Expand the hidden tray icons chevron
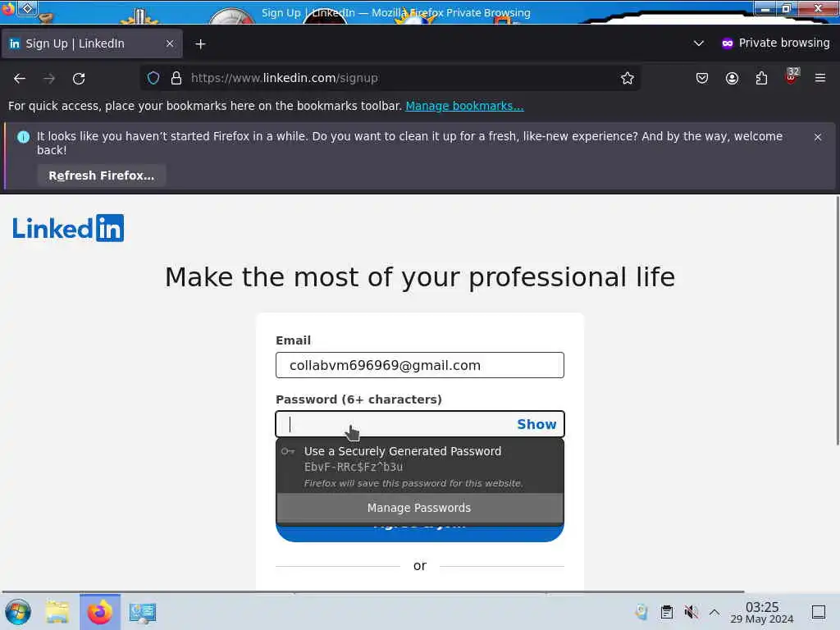This screenshot has height=630, width=840. click(x=714, y=612)
